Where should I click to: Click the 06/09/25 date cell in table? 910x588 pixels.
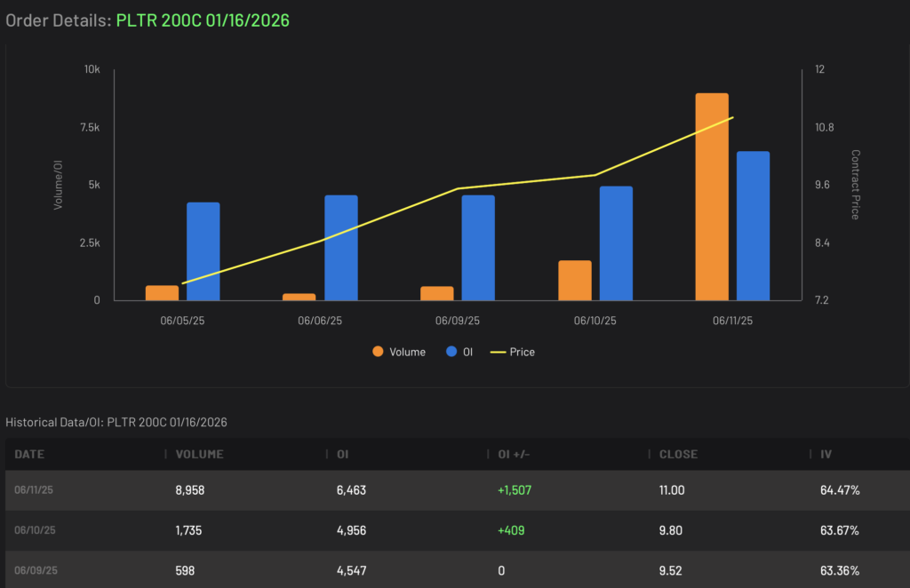click(x=36, y=570)
